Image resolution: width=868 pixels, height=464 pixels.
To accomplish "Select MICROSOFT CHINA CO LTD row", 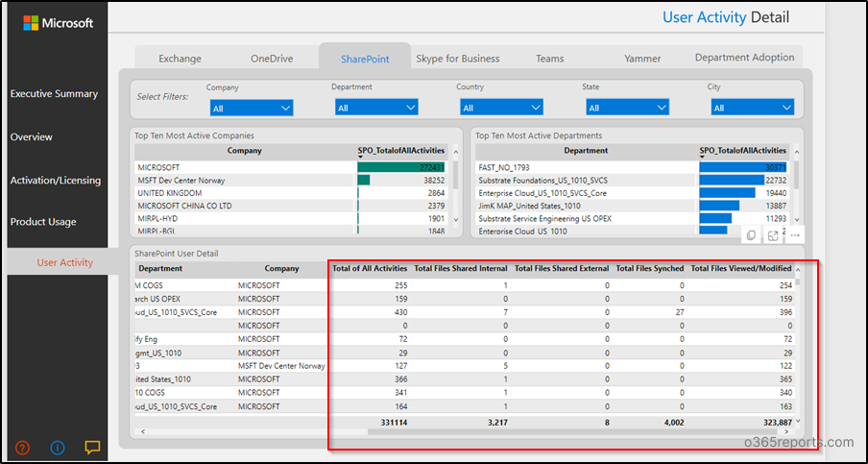I will [292, 206].
